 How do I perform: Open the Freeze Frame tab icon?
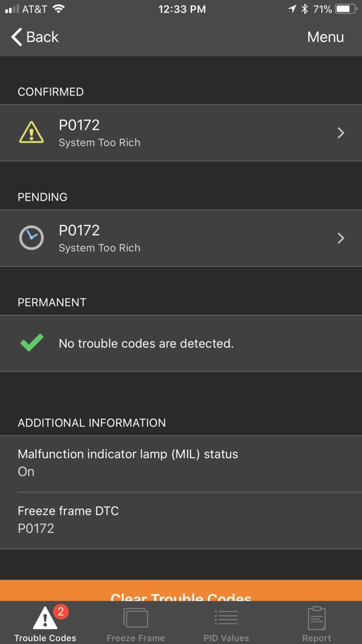(x=136, y=617)
